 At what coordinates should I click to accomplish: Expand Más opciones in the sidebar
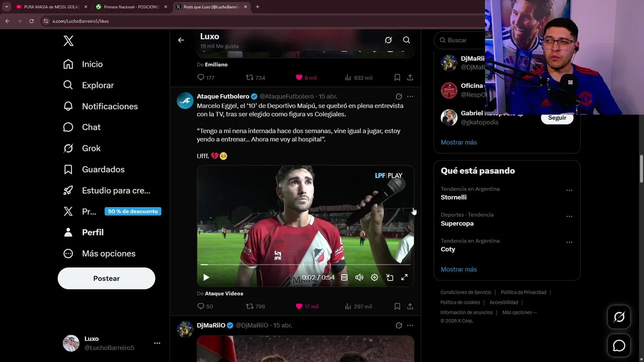[99, 253]
